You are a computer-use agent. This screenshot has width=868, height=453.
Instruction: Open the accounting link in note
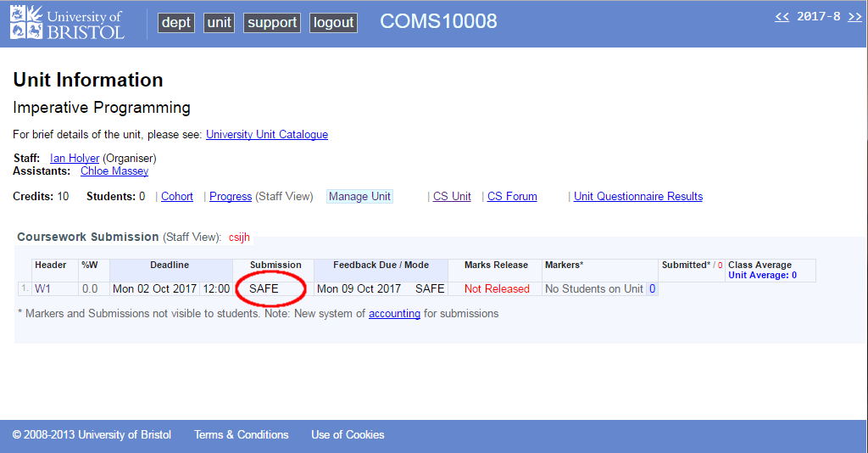click(x=394, y=314)
